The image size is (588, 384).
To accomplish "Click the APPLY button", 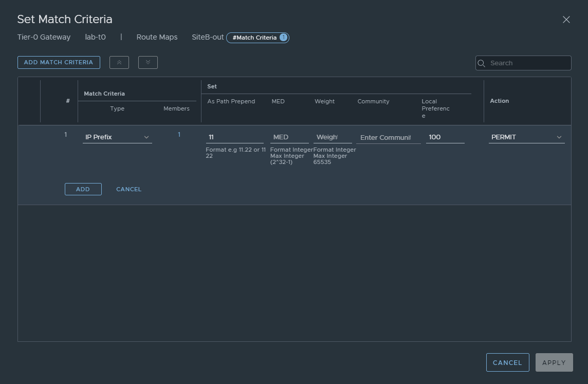I will [x=554, y=362].
